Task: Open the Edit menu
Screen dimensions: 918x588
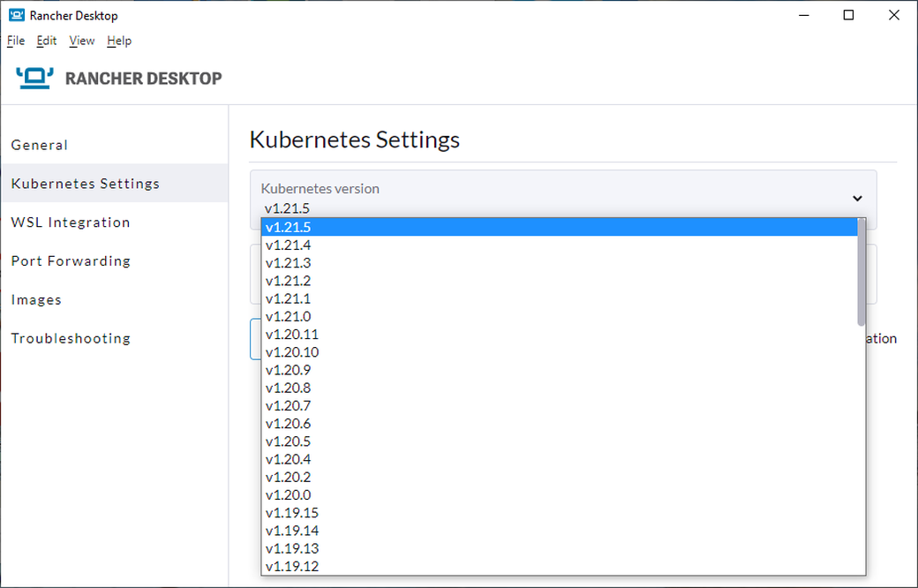Action: click(46, 41)
